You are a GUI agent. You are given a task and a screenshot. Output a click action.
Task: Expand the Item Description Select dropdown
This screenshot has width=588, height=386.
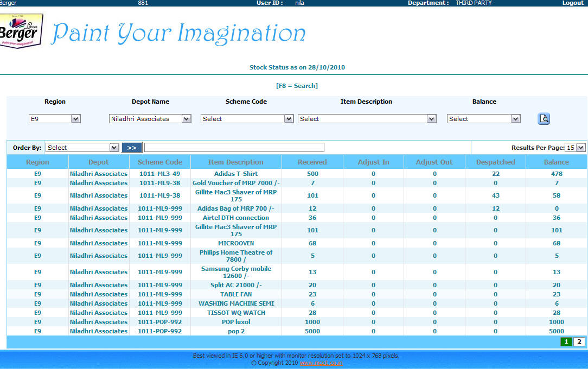tap(367, 119)
